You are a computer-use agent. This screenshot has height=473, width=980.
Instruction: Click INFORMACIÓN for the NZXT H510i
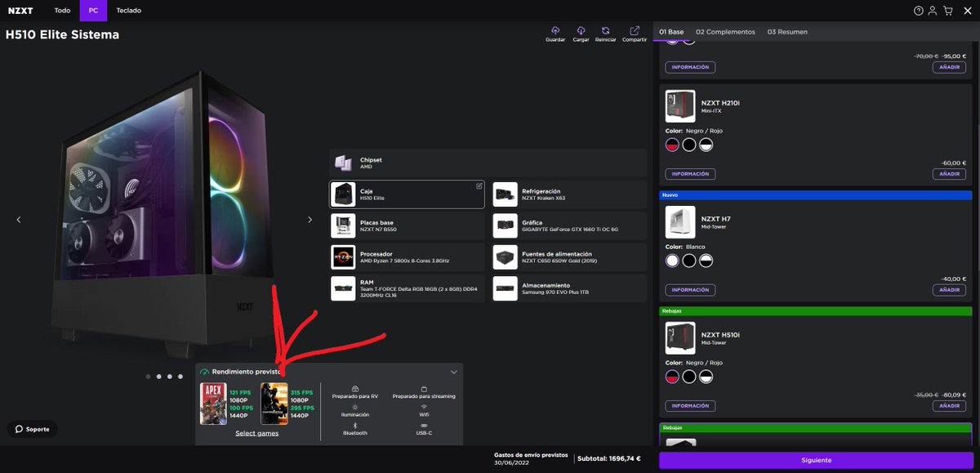pyautogui.click(x=690, y=406)
